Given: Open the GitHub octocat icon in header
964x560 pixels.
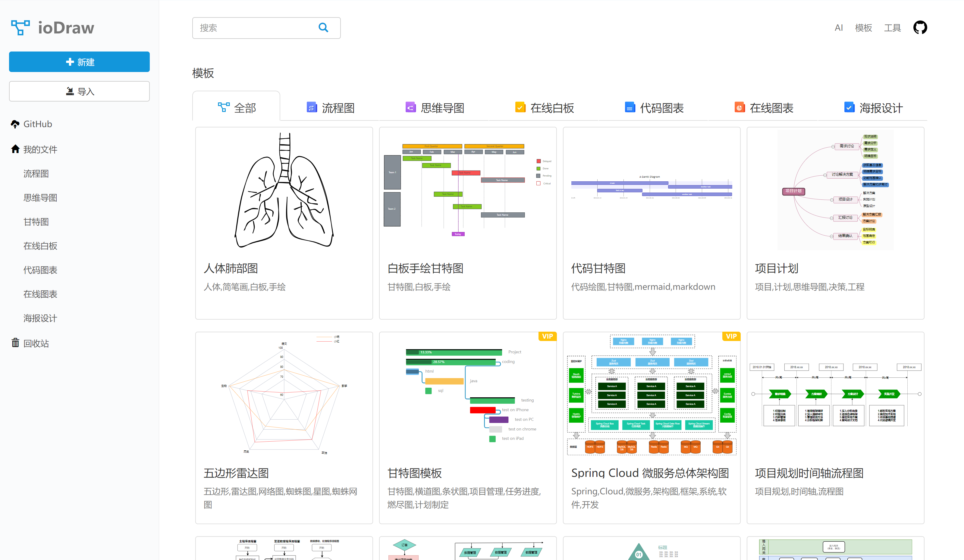Looking at the screenshot, I should coord(920,27).
